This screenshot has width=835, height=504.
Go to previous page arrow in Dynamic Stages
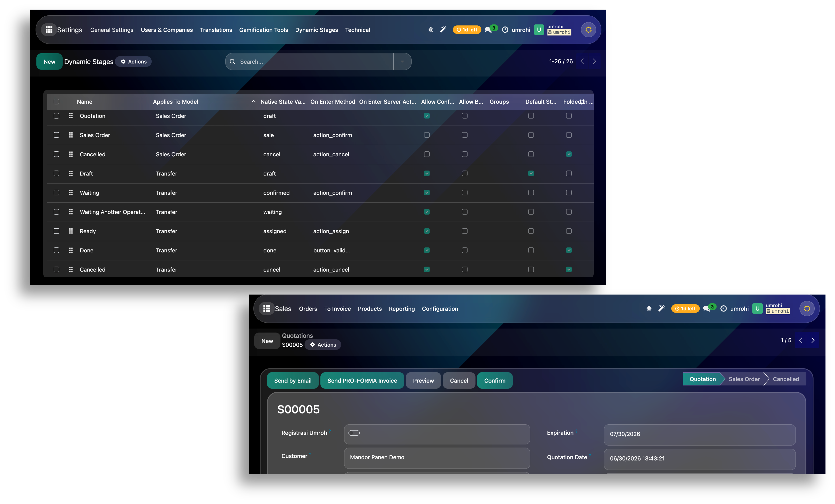(x=582, y=61)
